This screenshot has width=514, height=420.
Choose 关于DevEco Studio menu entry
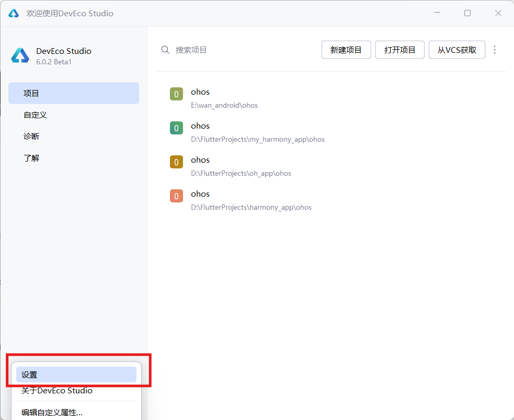76,391
